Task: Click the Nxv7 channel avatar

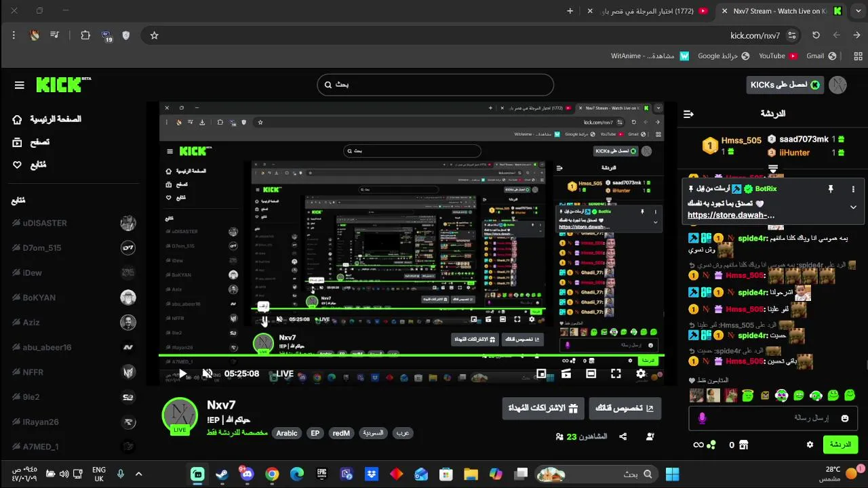Action: click(x=180, y=415)
